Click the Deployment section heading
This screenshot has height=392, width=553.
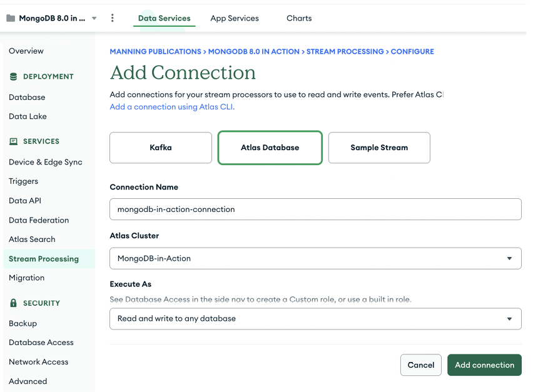[x=48, y=76]
